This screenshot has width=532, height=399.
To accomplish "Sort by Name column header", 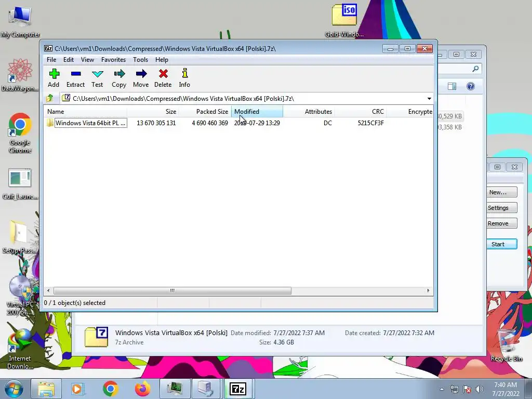I will pos(86,112).
